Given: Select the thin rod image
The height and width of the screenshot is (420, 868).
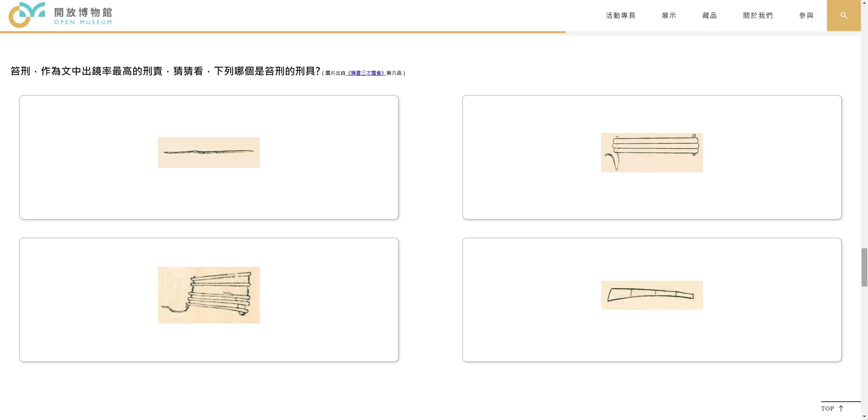Looking at the screenshot, I should 209,152.
